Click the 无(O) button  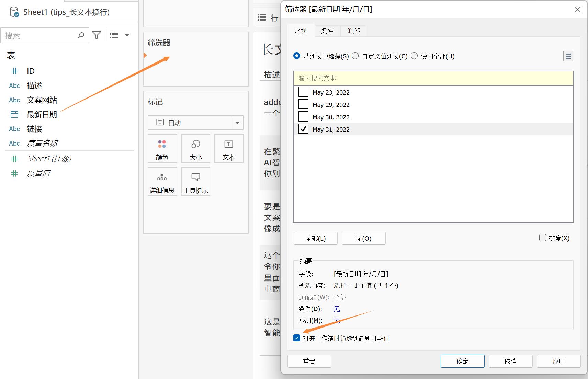pos(364,238)
